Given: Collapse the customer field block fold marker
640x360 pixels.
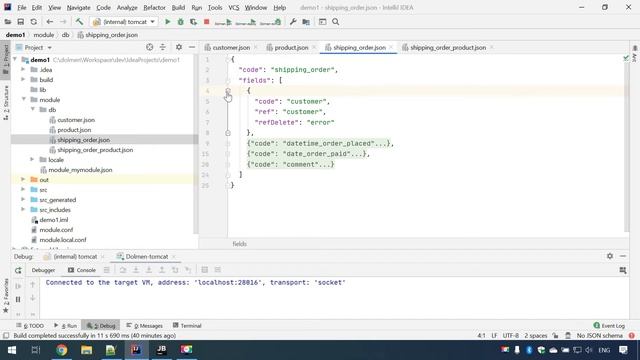Looking at the screenshot, I should [x=228, y=91].
